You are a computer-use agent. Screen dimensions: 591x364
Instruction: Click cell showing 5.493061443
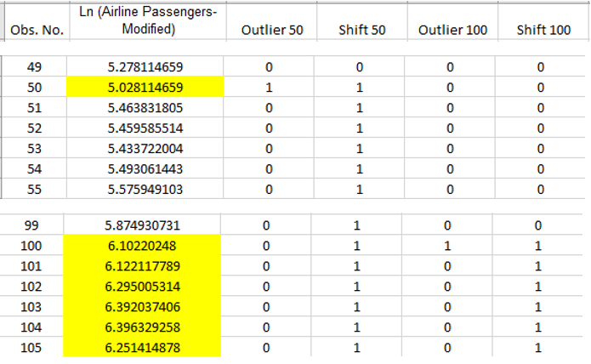145,168
